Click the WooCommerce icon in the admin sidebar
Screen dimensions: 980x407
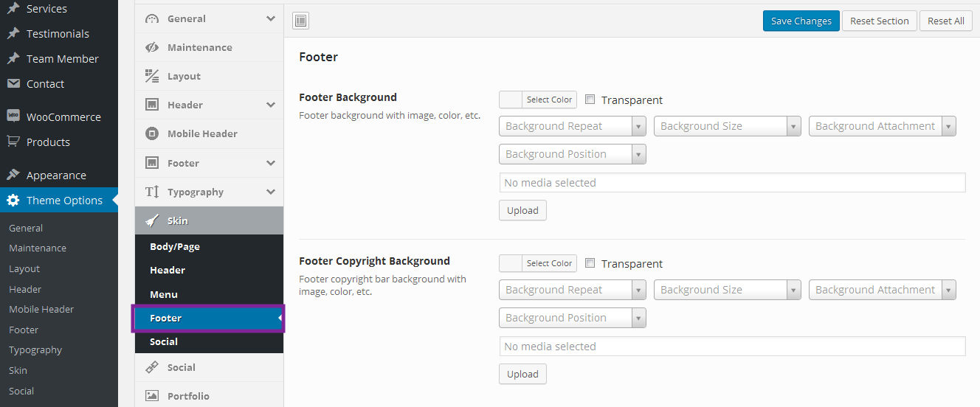tap(13, 116)
